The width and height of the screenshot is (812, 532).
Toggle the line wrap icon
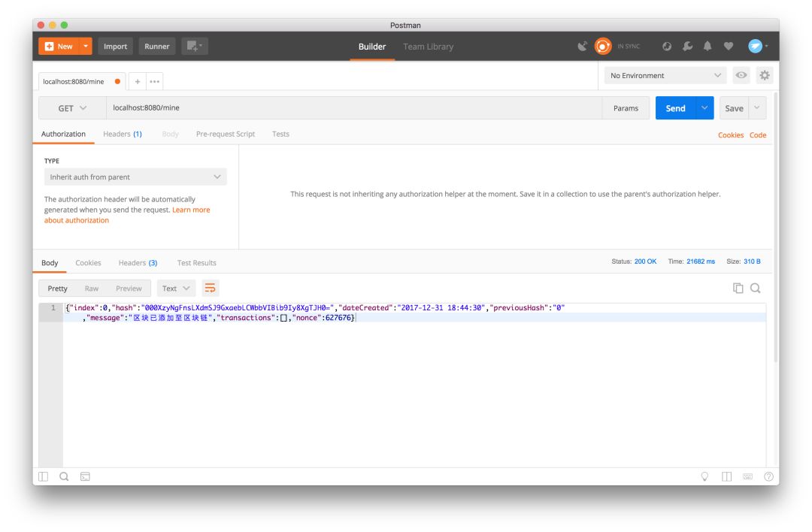pyautogui.click(x=210, y=289)
